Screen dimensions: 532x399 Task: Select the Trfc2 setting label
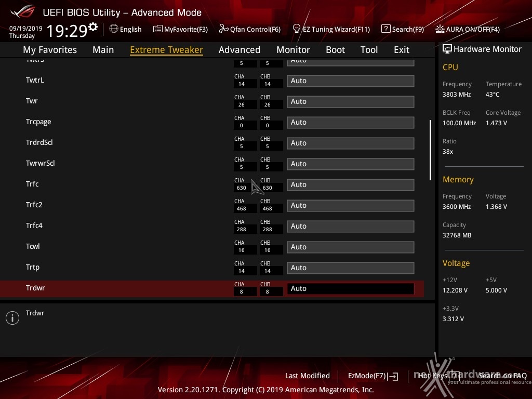pyautogui.click(x=34, y=205)
